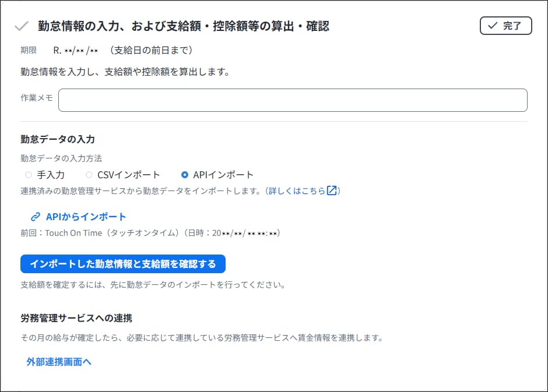The width and height of the screenshot is (548, 392).
Task: Choose the CSVインポート radio option
Action: tap(89, 175)
